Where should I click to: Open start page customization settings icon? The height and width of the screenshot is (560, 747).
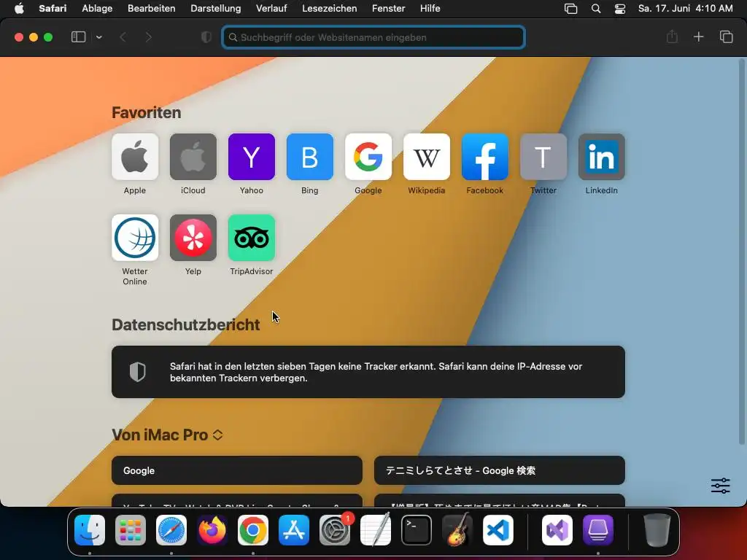point(720,486)
